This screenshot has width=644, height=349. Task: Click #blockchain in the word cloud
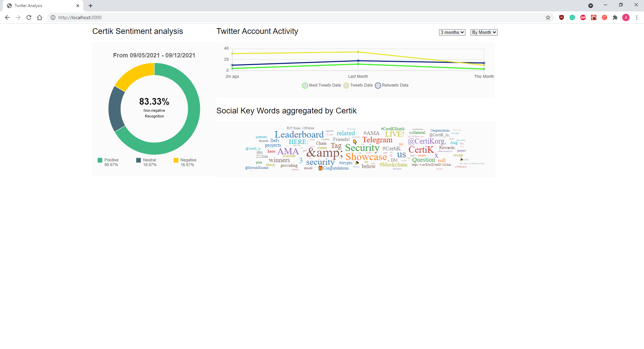click(x=393, y=165)
